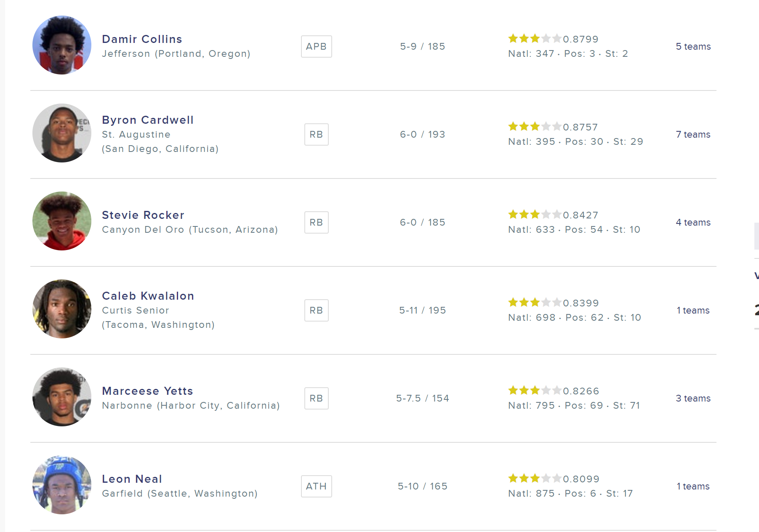Open Damir Collins's 5 teams list

coord(693,46)
